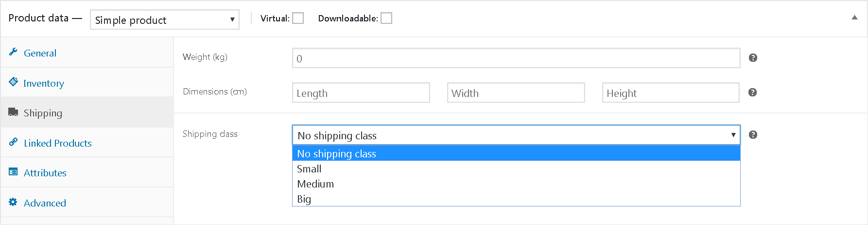The height and width of the screenshot is (225, 868).
Task: Tick the Downloadable checkbox
Action: (386, 18)
